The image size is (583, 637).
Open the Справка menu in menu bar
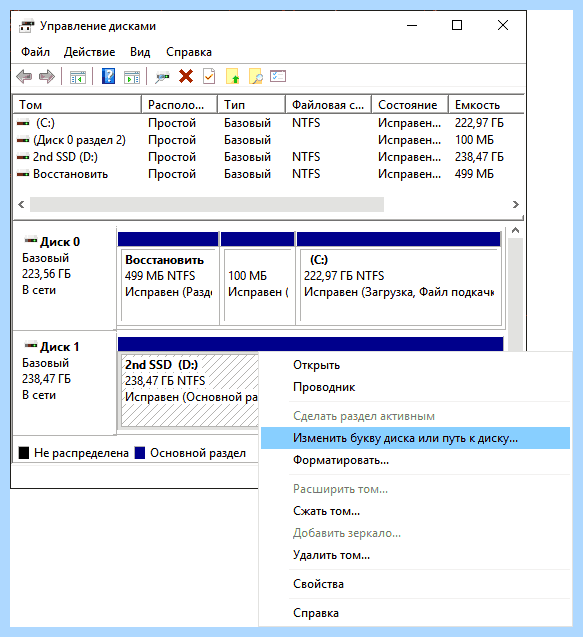point(189,52)
